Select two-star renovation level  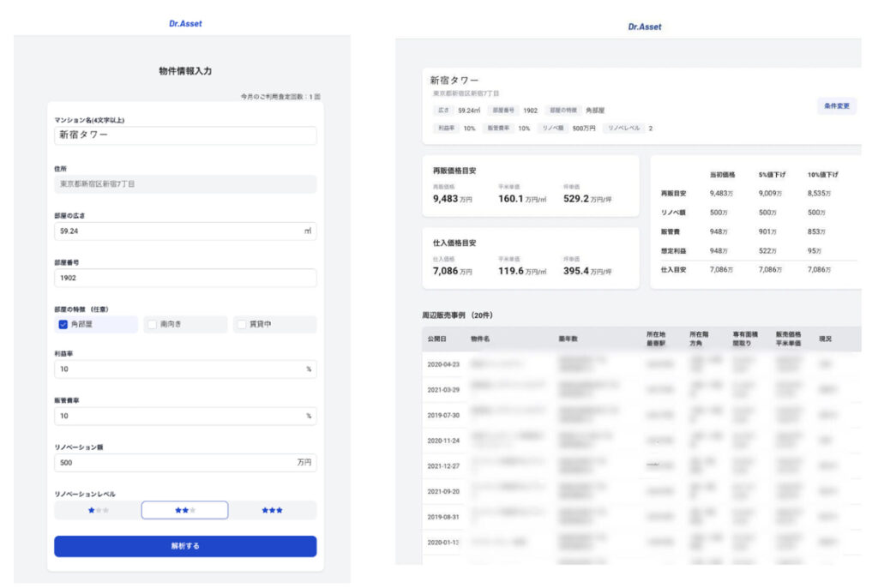[x=185, y=510]
